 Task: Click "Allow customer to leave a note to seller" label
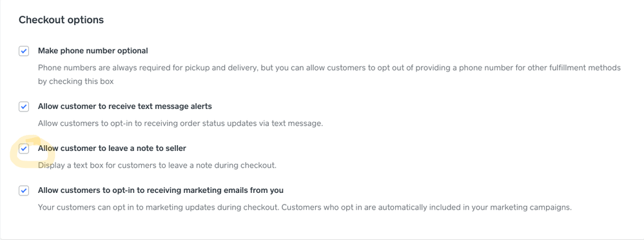tap(112, 148)
